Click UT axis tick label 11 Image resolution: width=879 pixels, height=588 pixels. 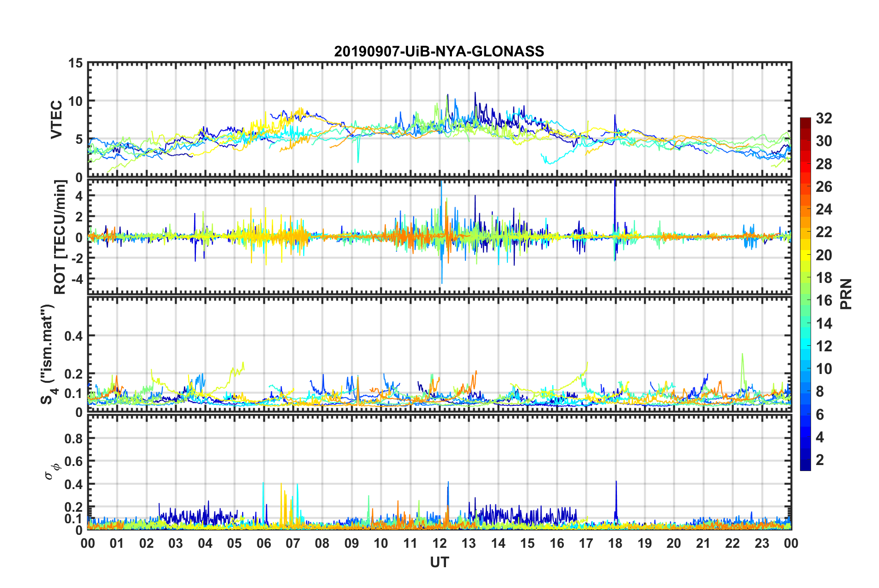click(410, 543)
